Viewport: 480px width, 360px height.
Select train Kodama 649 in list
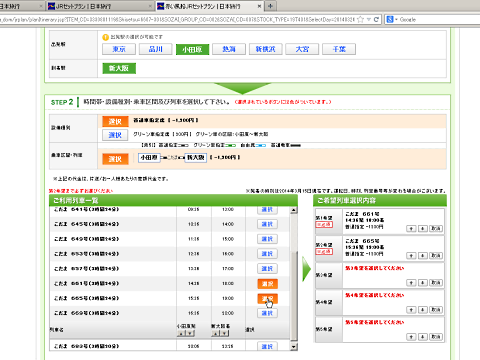tap(267, 239)
